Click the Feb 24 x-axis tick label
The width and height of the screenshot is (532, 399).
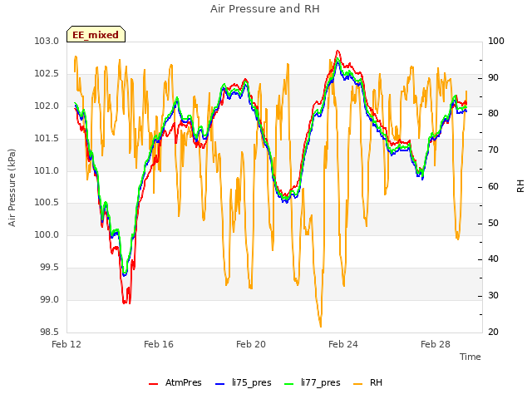click(343, 344)
